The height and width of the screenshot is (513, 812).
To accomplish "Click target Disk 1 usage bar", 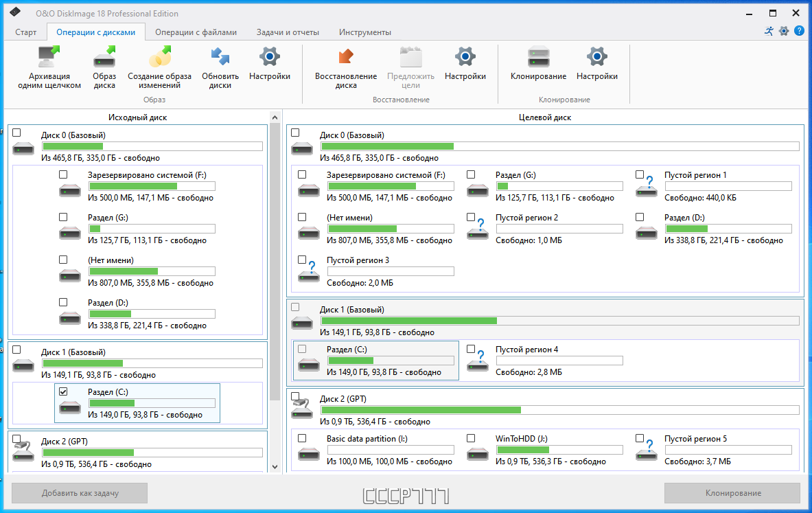I will click(560, 321).
